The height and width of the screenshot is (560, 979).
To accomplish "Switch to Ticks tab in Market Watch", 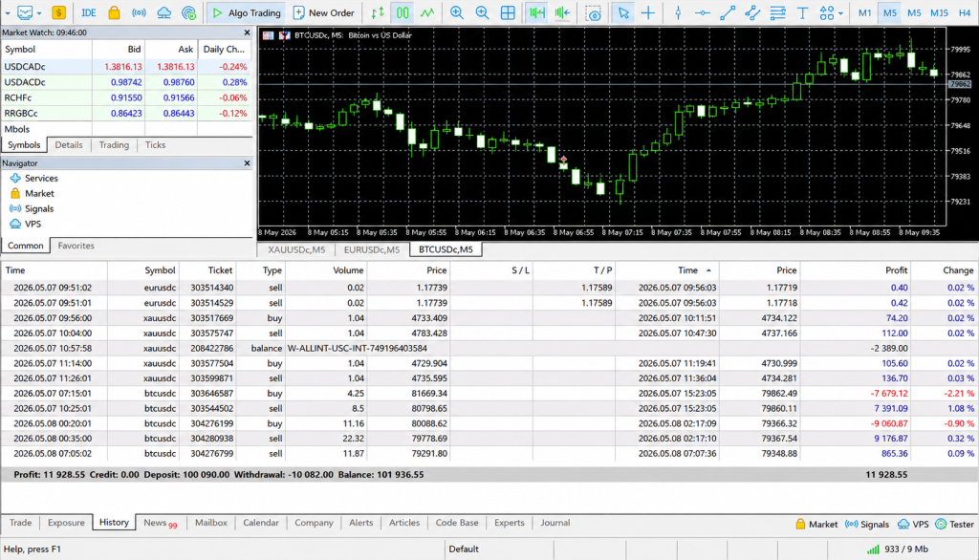I will click(x=156, y=145).
